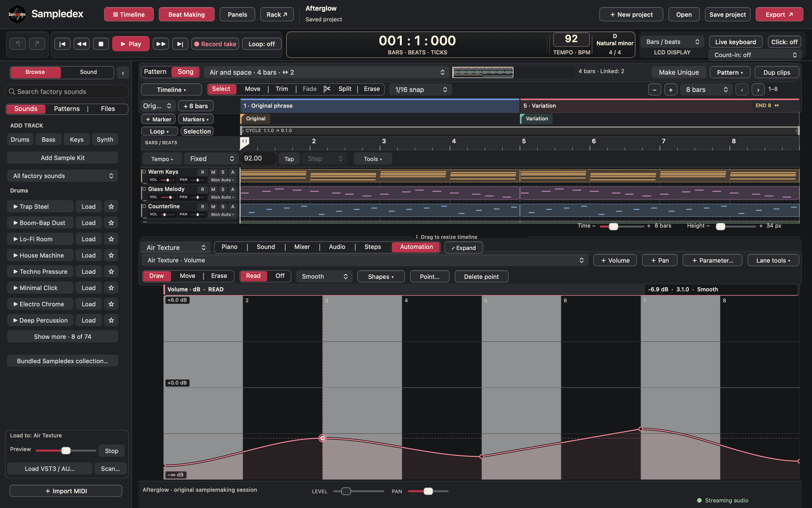The height and width of the screenshot is (508, 812).
Task: Open the 8 bars zoom dropdown
Action: pyautogui.click(x=706, y=90)
